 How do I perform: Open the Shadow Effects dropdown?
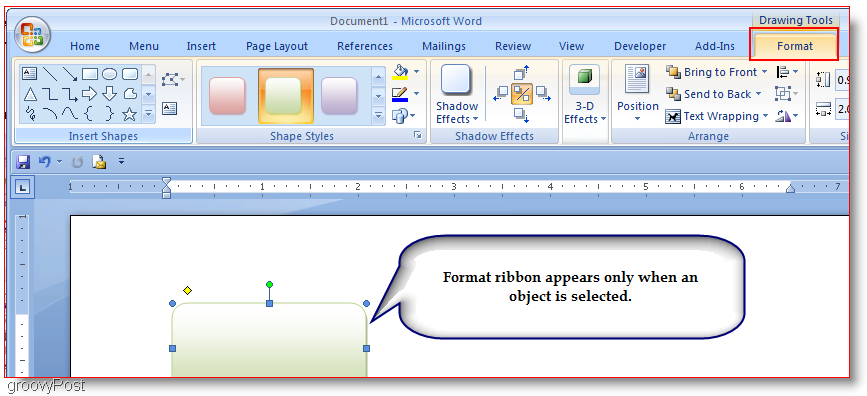[457, 95]
